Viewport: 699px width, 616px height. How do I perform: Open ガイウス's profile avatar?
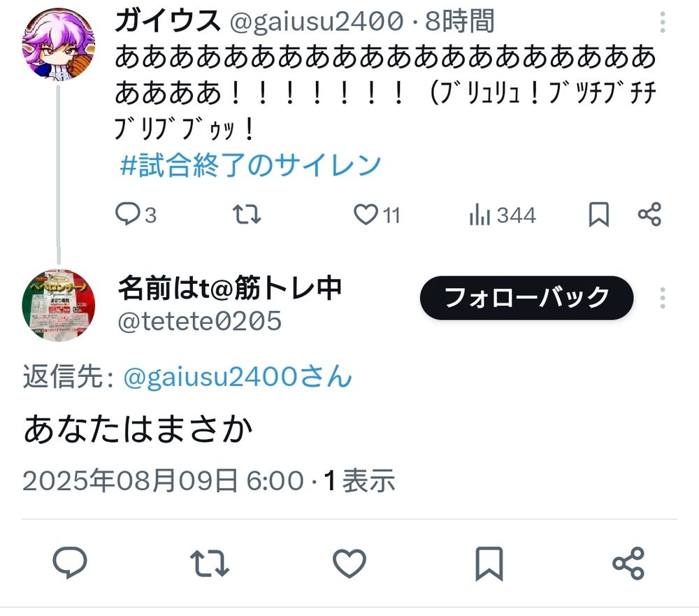(59, 44)
